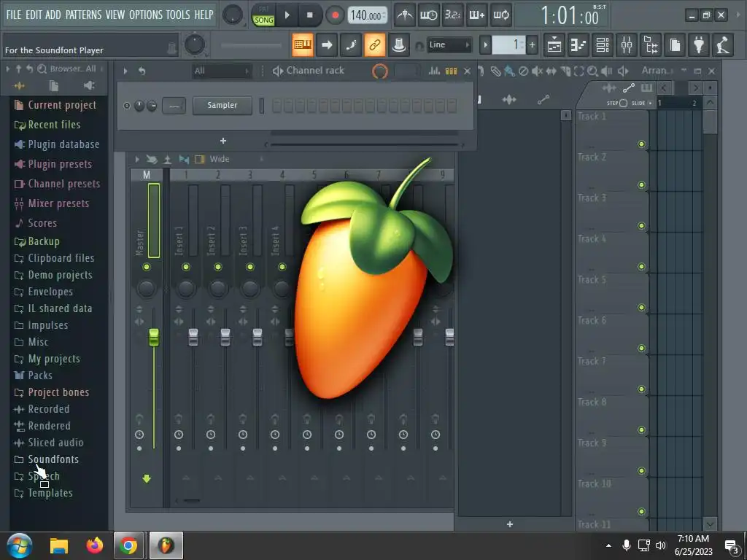Expand Current project in browser
Viewport: 747px width, 560px height.
coord(55,105)
